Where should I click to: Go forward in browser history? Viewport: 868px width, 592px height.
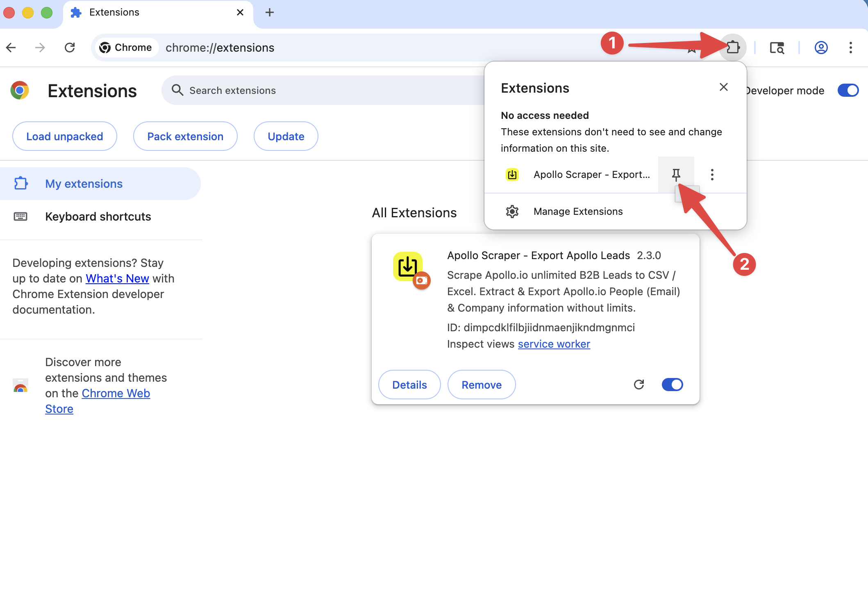pyautogui.click(x=40, y=48)
